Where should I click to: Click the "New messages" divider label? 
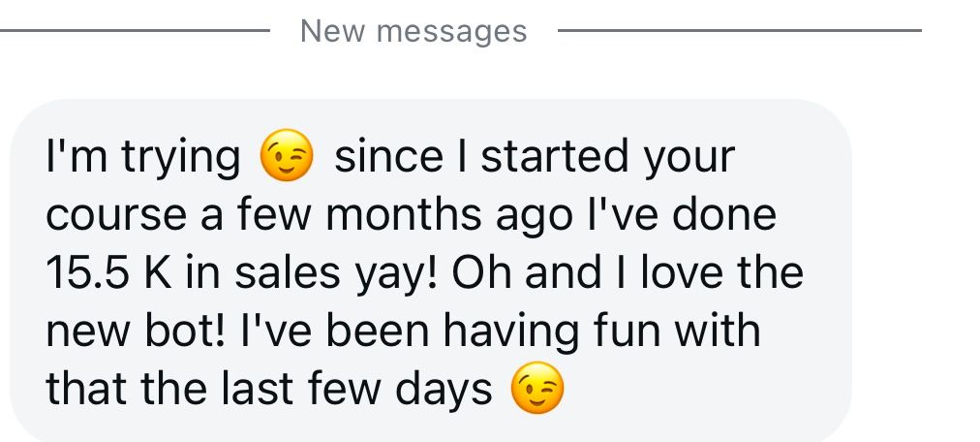point(413,31)
